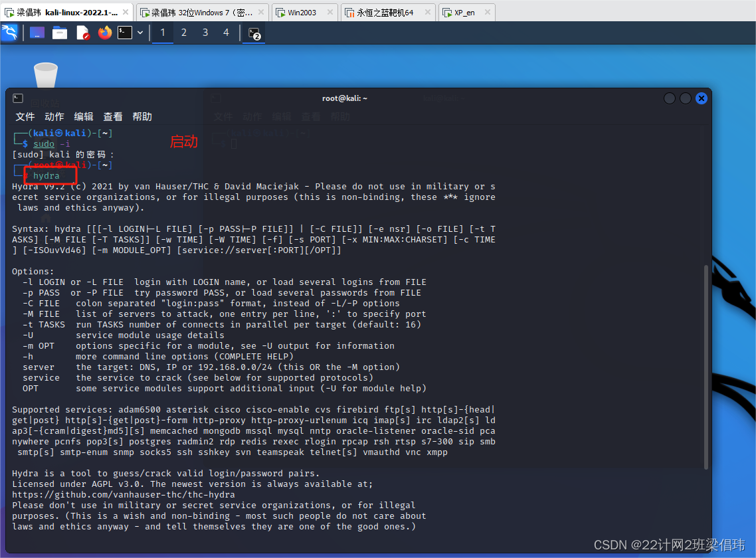Click the terminal vertical scrollbar thumb
This screenshot has width=756, height=558.
pos(706,367)
